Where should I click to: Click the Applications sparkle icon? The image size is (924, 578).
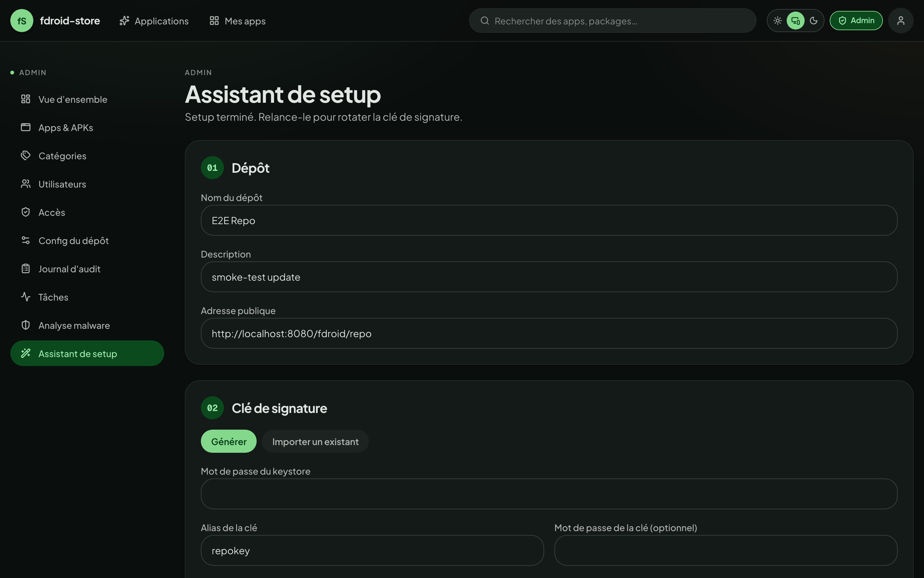124,21
